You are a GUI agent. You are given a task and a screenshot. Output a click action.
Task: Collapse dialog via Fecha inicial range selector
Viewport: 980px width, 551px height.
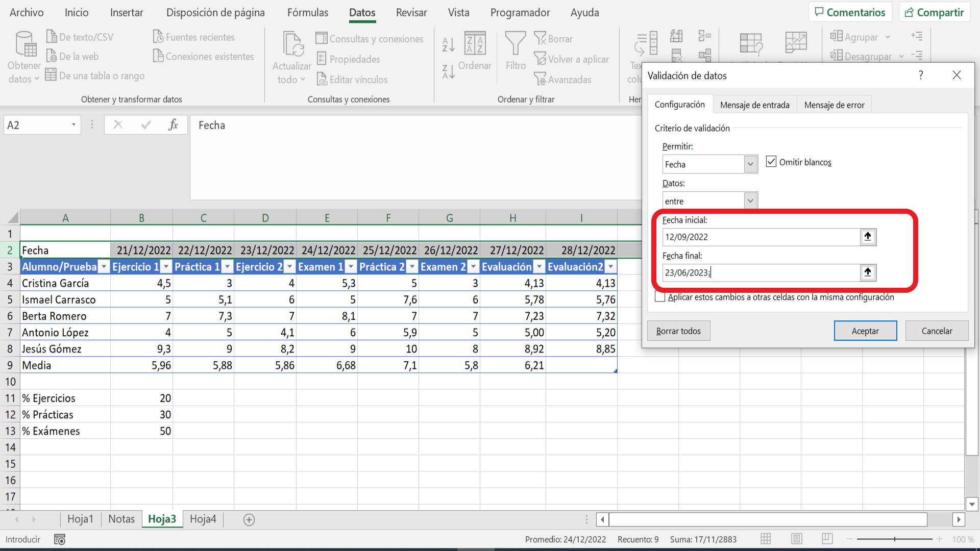(x=868, y=237)
